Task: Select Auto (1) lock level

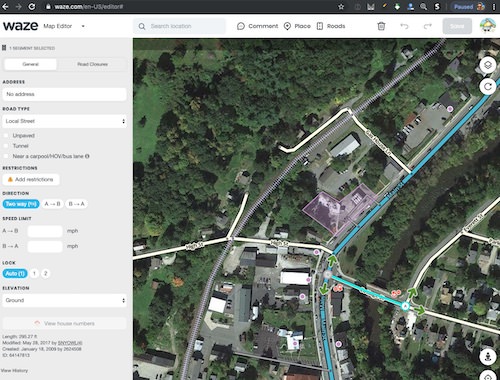Action: [15, 274]
